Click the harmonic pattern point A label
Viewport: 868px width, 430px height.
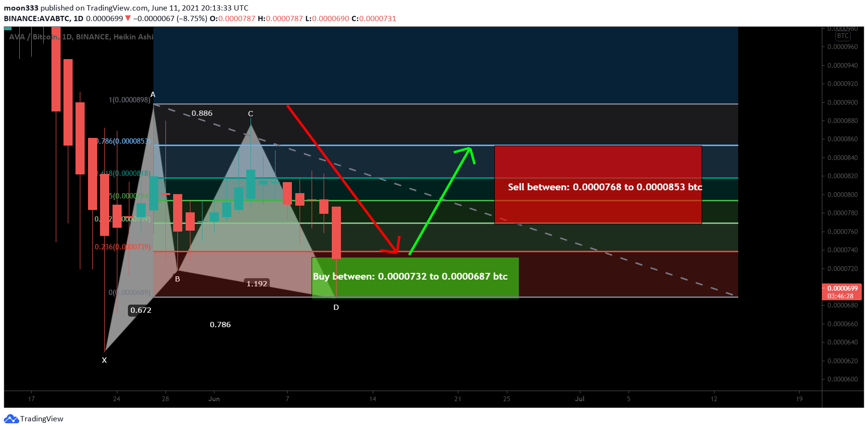pos(153,95)
